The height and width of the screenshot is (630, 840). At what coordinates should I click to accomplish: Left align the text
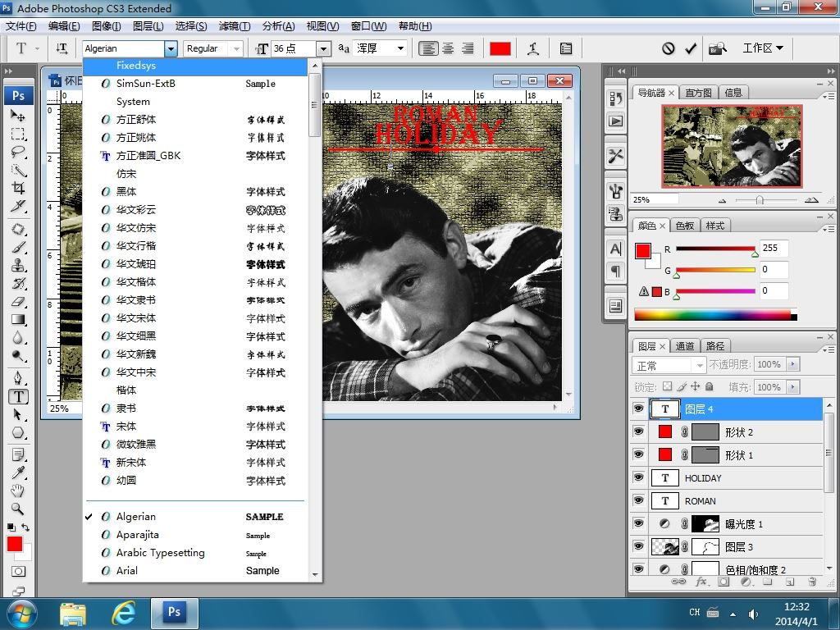(428, 48)
